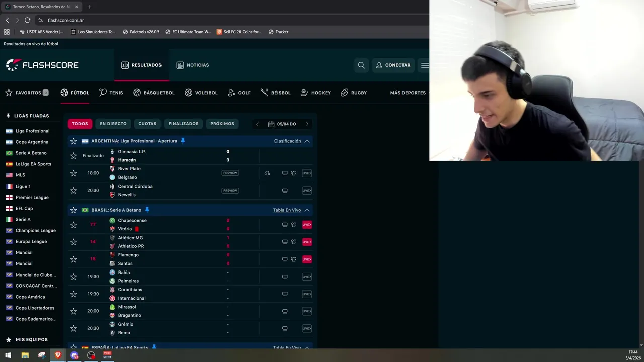Click TV icon on River Plate vs Belgrano
Image resolution: width=644 pixels, height=362 pixels.
click(x=285, y=173)
